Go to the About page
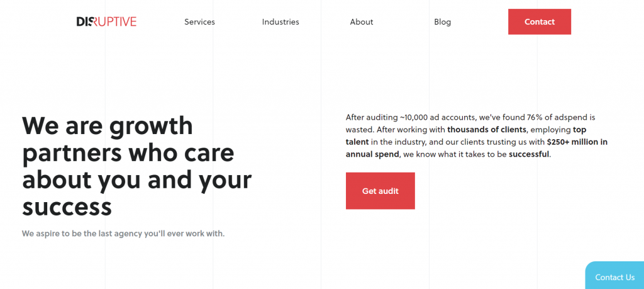Screen dimensions: 644x289 click(x=362, y=22)
